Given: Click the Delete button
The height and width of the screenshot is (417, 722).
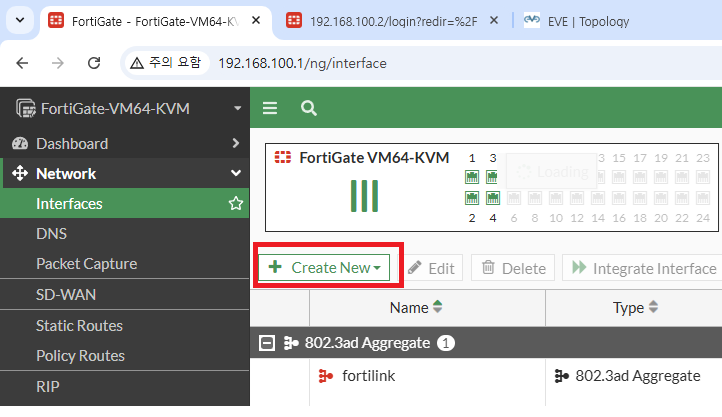Looking at the screenshot, I should (x=513, y=268).
